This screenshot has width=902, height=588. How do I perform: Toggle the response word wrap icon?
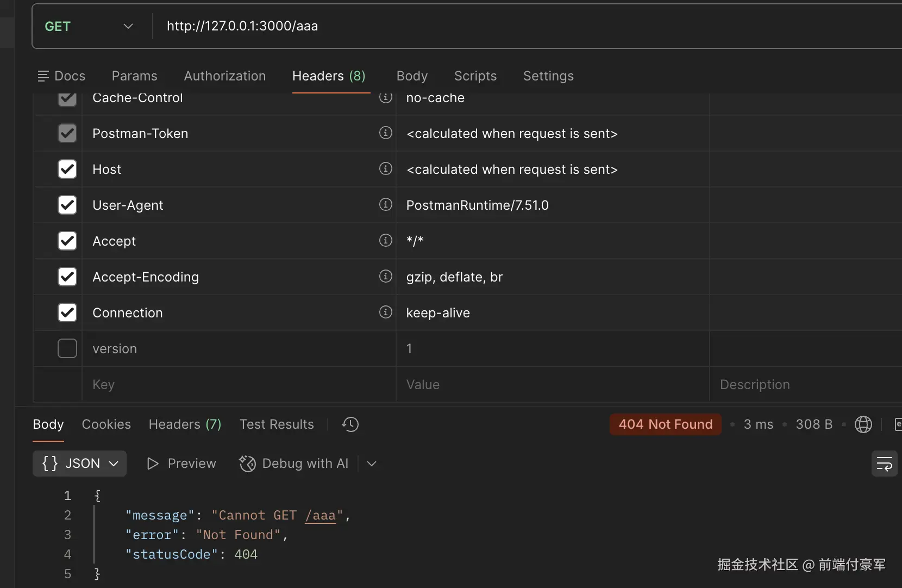tap(884, 464)
